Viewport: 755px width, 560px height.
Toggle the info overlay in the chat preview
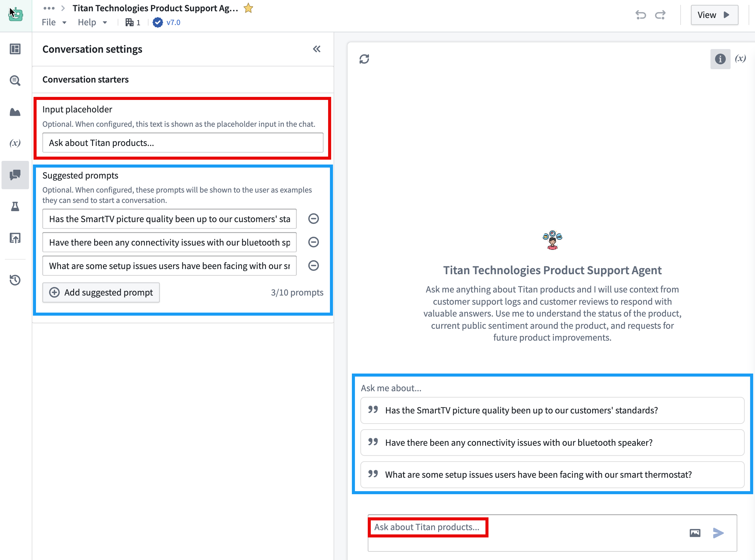720,58
